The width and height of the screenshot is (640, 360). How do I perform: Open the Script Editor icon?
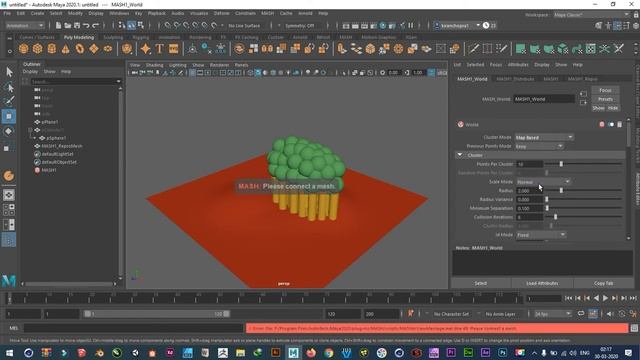click(634, 328)
